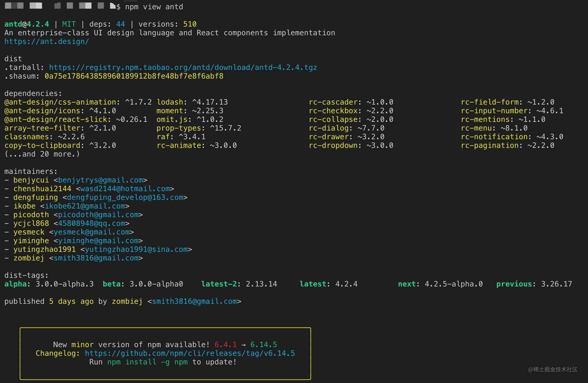588x383 pixels.
Task: Click smith3816@gmail.com in the published line
Action: tap(194, 301)
